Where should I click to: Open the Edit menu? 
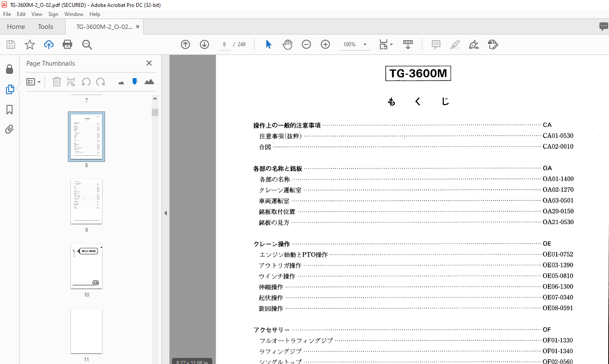[x=21, y=14]
